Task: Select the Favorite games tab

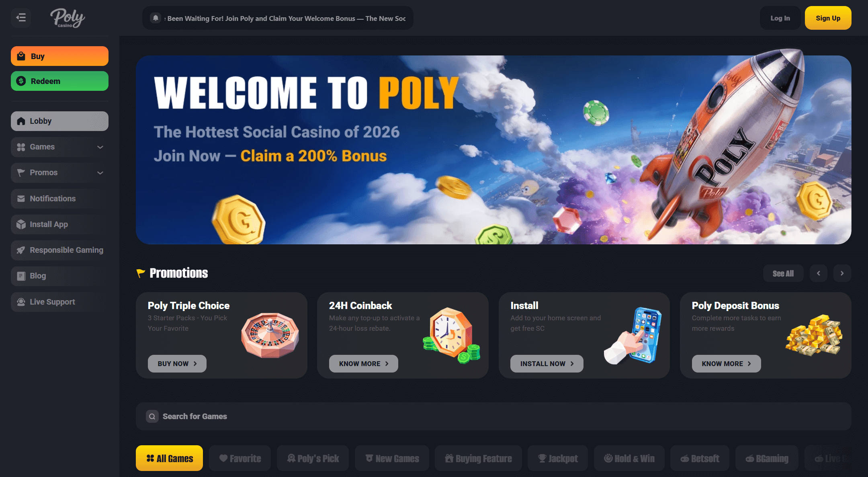Action: (240, 458)
